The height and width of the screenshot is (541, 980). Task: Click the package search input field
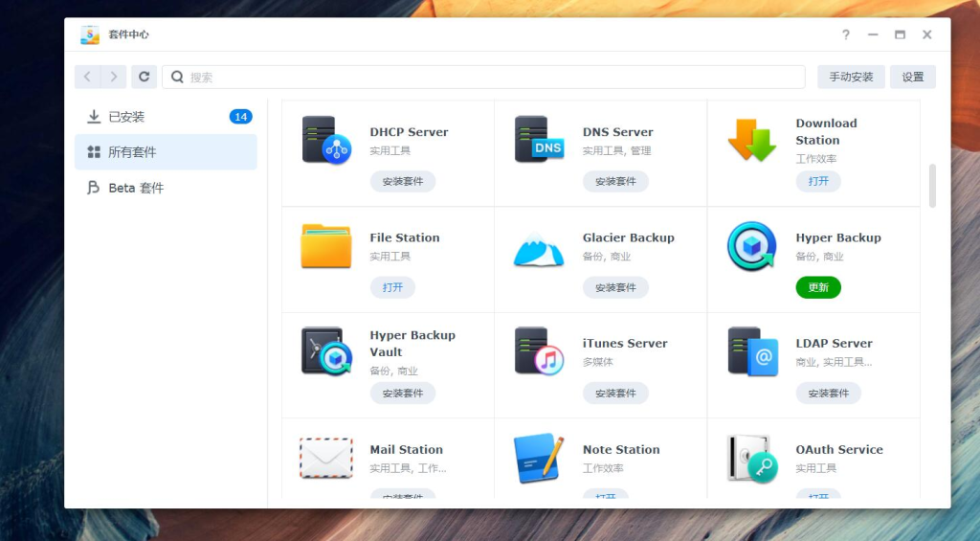point(483,77)
